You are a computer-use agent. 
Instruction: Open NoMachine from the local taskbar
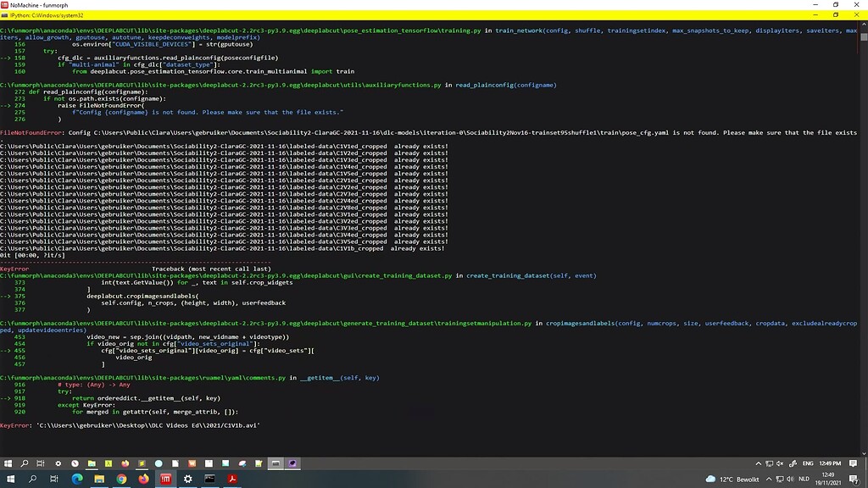click(165, 479)
